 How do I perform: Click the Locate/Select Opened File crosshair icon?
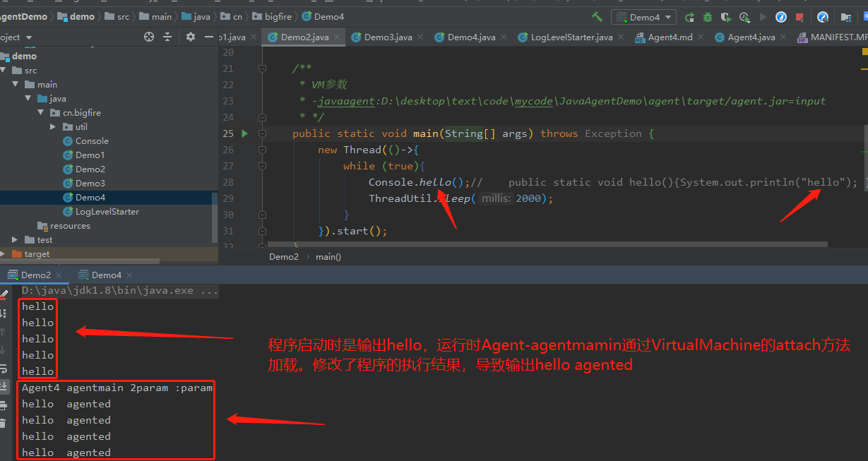coord(149,37)
